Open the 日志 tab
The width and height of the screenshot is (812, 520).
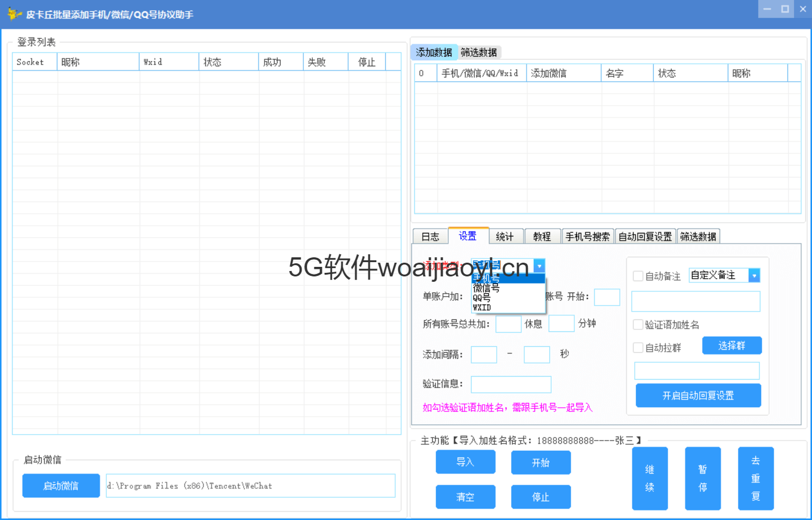click(x=430, y=236)
